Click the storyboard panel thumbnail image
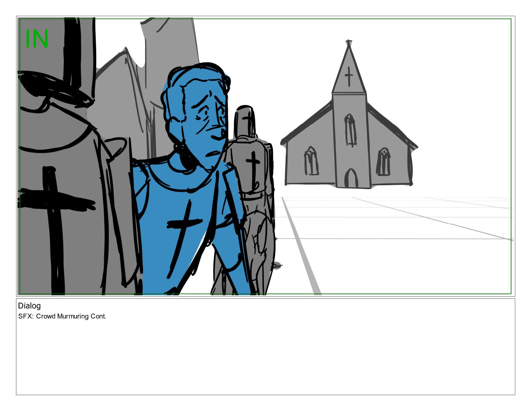This screenshot has height=411, width=532. pyautogui.click(x=265, y=156)
